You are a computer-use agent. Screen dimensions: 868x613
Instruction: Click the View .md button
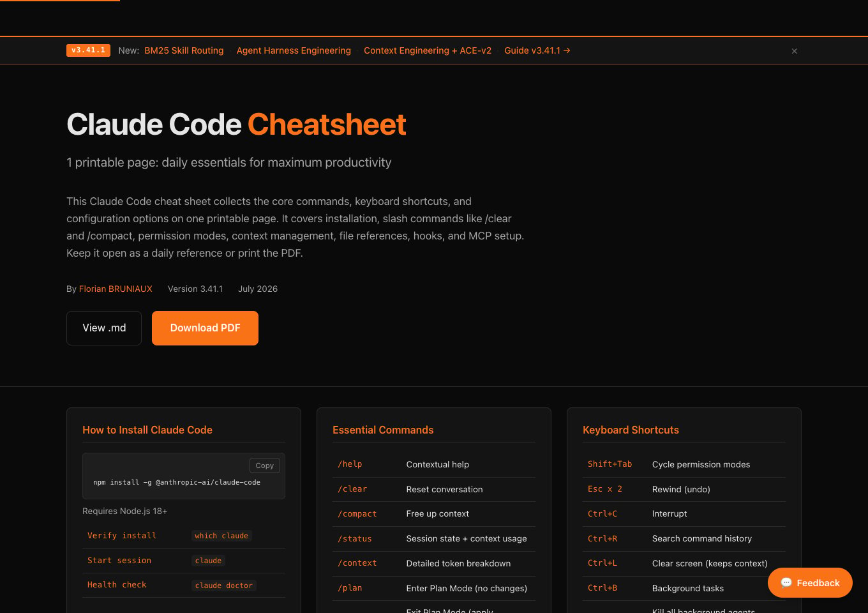[104, 328]
